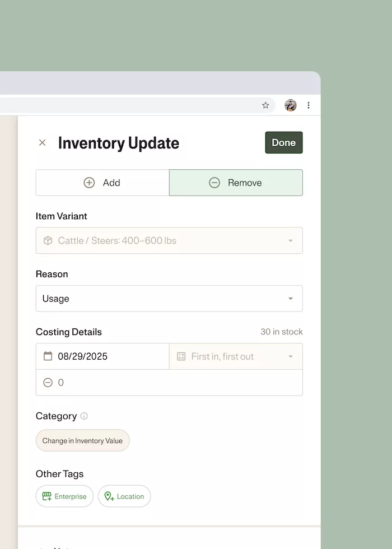The width and height of the screenshot is (392, 549).
Task: Add an Enterprise tag
Action: pyautogui.click(x=64, y=496)
